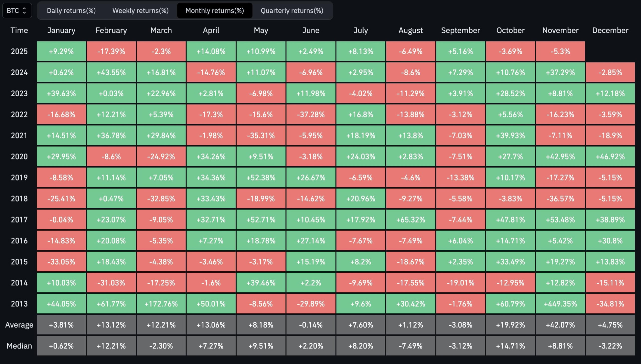Click the Average row label
This screenshot has width=641, height=364.
coord(19,325)
